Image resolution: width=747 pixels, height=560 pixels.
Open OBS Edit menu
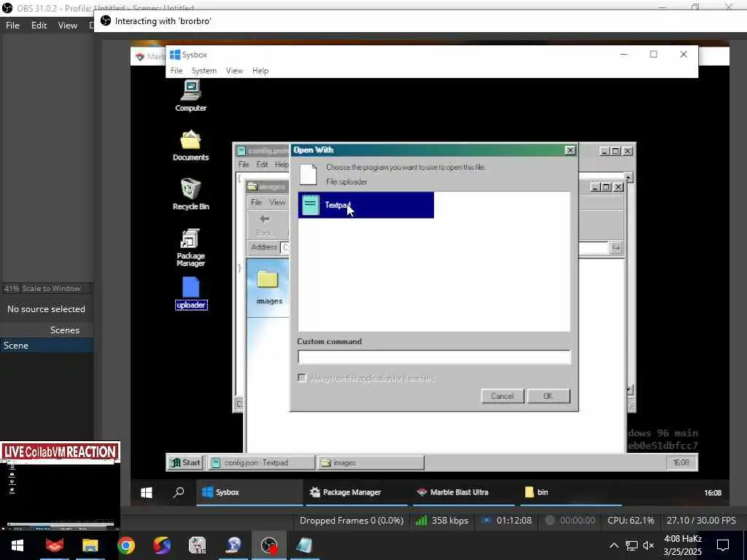39,26
